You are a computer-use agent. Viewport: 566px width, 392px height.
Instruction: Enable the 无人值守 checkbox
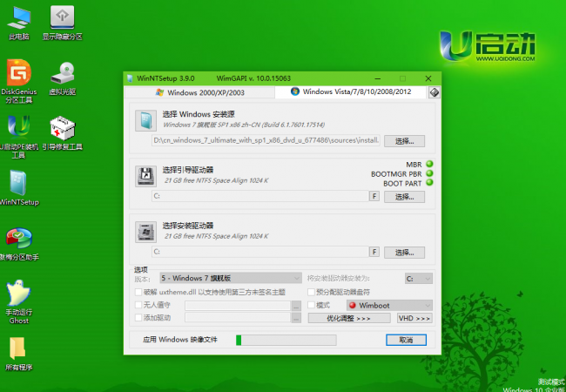(x=138, y=305)
